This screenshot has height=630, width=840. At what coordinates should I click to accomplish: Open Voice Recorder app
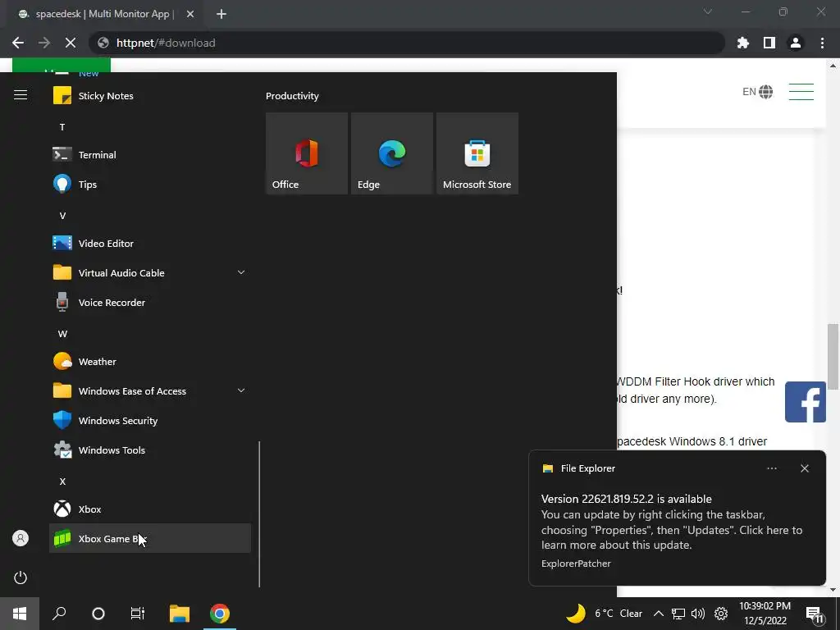point(150,303)
